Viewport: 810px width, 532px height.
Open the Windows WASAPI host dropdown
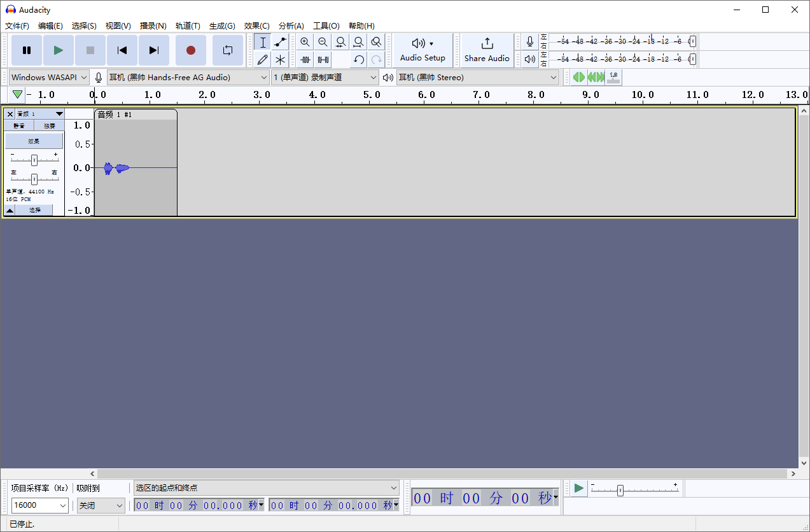click(50, 78)
